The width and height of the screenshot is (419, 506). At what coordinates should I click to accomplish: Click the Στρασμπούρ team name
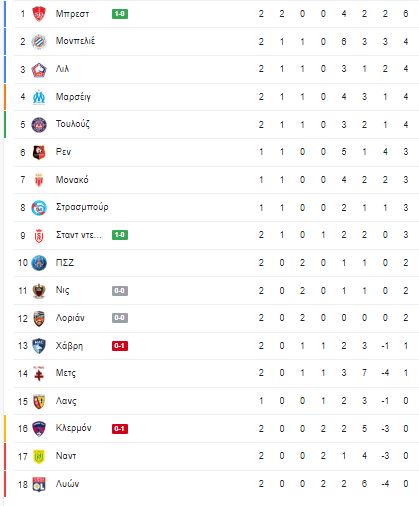pyautogui.click(x=82, y=207)
